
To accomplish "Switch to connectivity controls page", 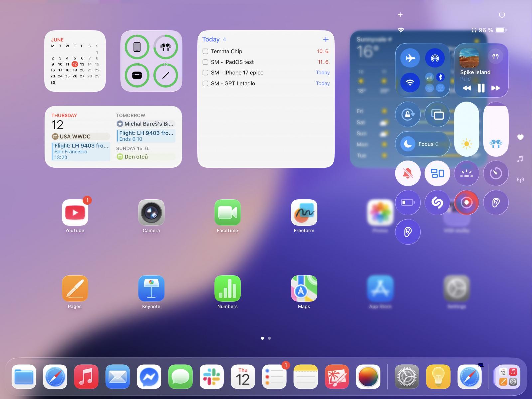I will coord(520,180).
